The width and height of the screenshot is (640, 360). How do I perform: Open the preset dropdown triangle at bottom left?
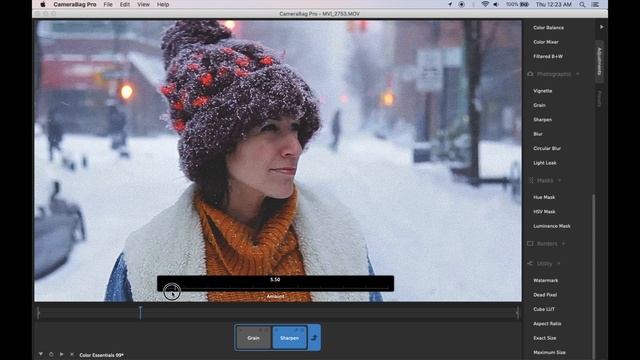click(41, 354)
